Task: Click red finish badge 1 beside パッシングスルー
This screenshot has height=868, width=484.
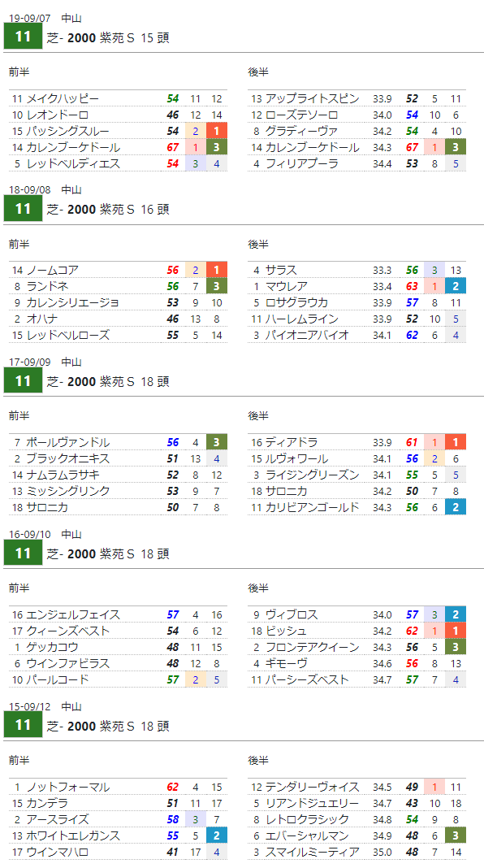Action: [217, 131]
